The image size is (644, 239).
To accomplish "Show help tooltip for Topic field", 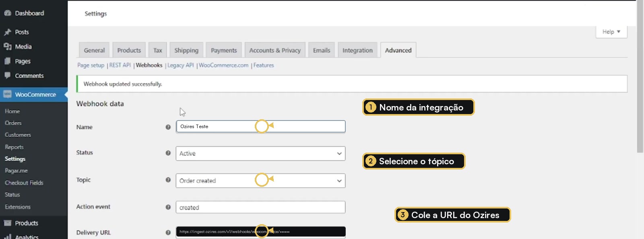I will (x=168, y=180).
